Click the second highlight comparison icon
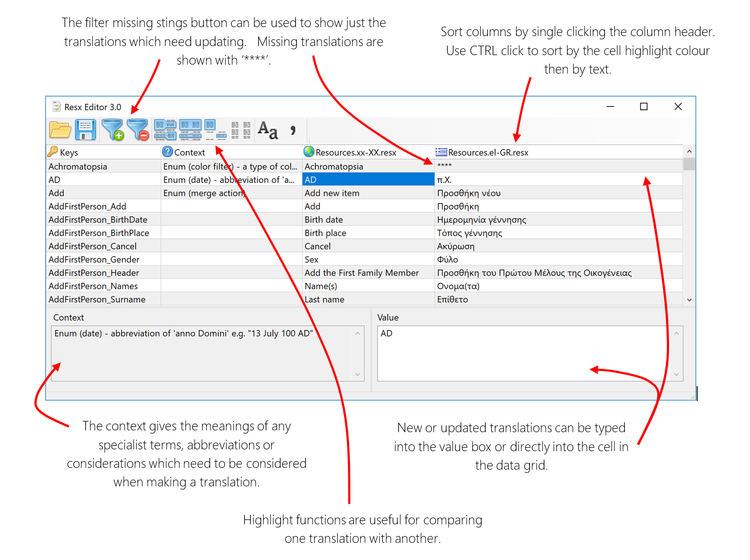The image size is (750, 560). coord(191,130)
